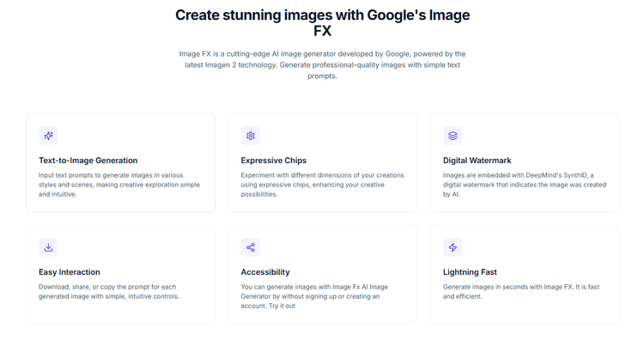Select the Accessibility heading
Image resolution: width=644 pixels, height=359 pixels.
pyautogui.click(x=265, y=272)
